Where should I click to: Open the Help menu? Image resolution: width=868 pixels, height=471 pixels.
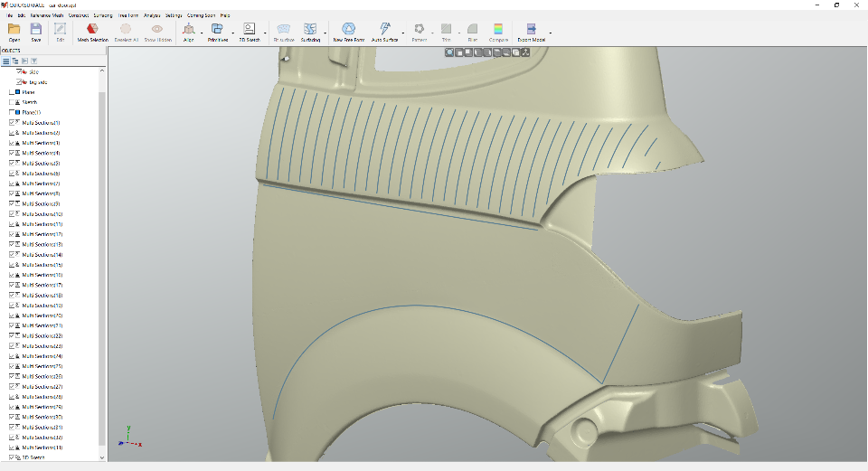click(x=225, y=15)
